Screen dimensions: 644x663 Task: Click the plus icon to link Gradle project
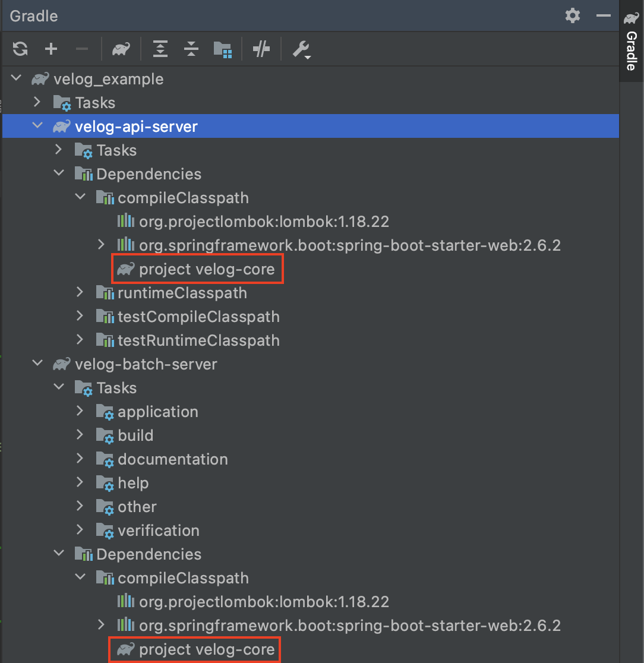click(51, 49)
